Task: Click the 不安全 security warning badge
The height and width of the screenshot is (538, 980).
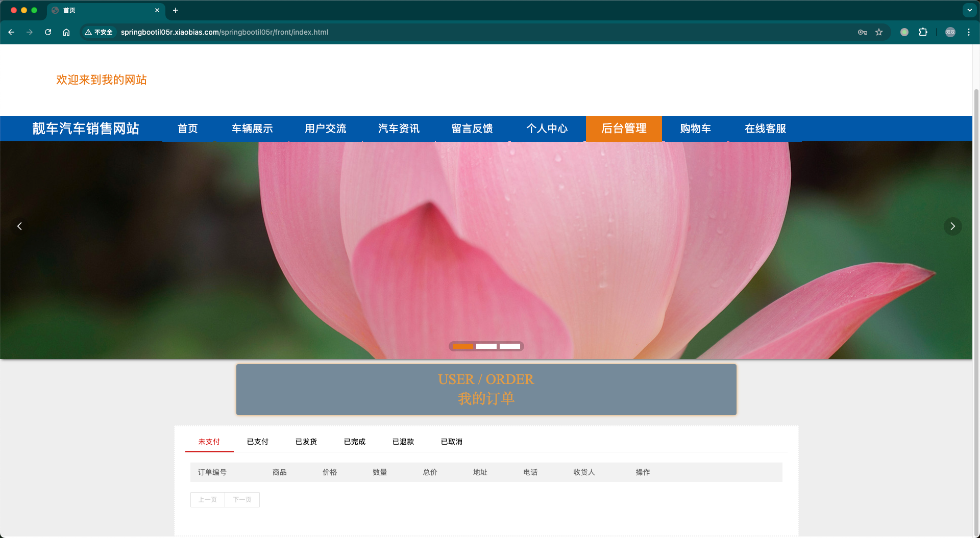Action: (x=99, y=32)
